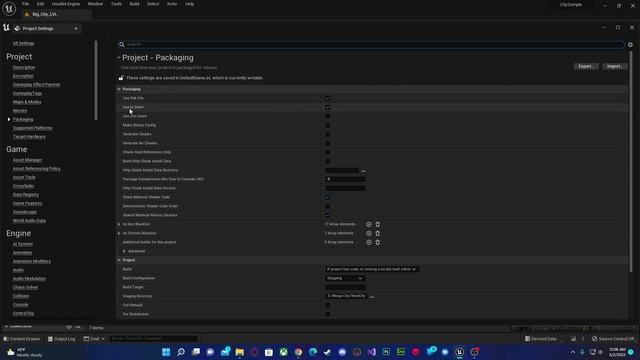
Task: Open the settings gear beside the search bar
Action: (630, 44)
